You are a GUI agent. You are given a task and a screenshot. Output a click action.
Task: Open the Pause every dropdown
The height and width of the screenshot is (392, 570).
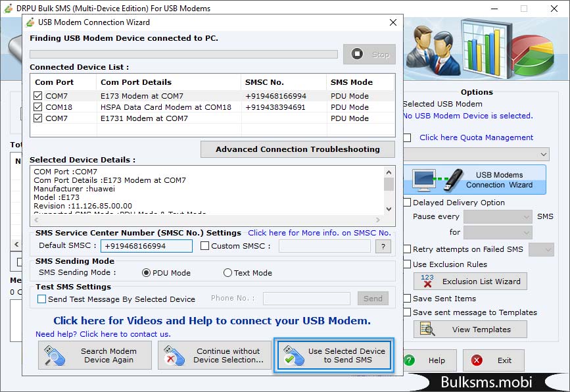[x=498, y=217]
